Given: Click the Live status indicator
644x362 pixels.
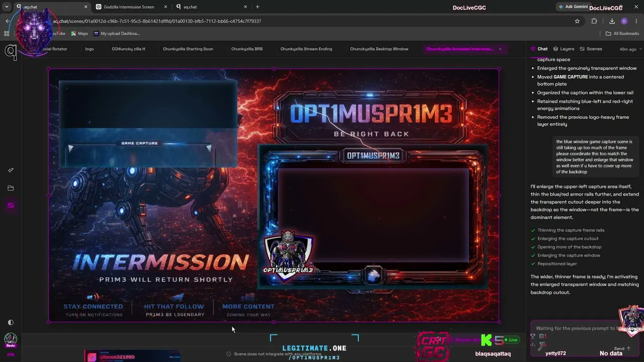Looking at the screenshot, I should [511, 340].
